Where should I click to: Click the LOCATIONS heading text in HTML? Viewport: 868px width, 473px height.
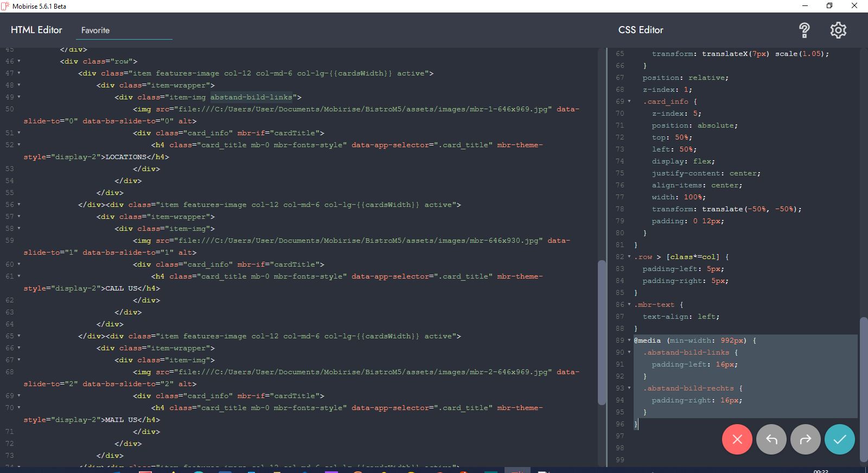point(126,157)
